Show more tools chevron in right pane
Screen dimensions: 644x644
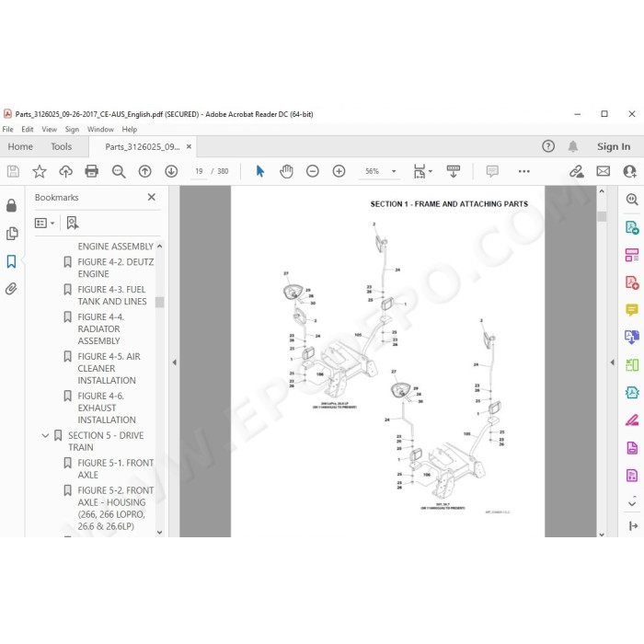[632, 503]
